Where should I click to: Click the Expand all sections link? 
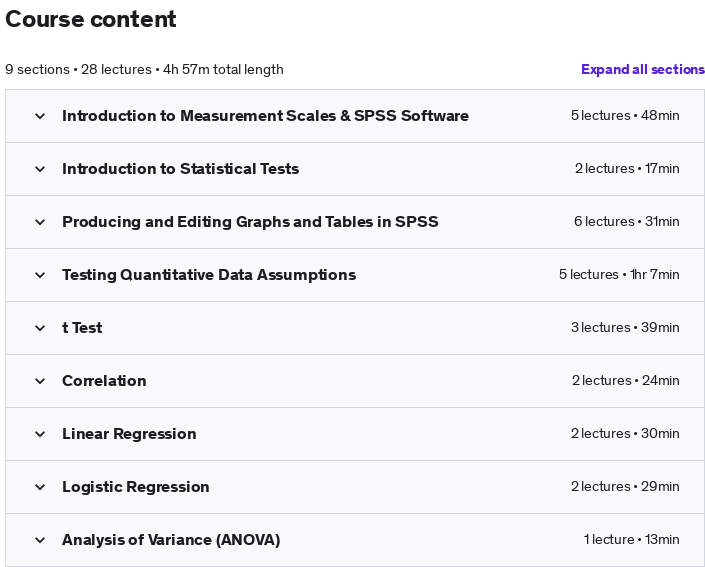click(x=643, y=69)
